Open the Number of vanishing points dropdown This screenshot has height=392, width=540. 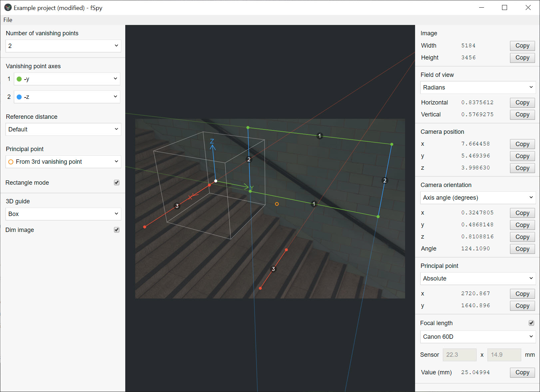pyautogui.click(x=63, y=46)
